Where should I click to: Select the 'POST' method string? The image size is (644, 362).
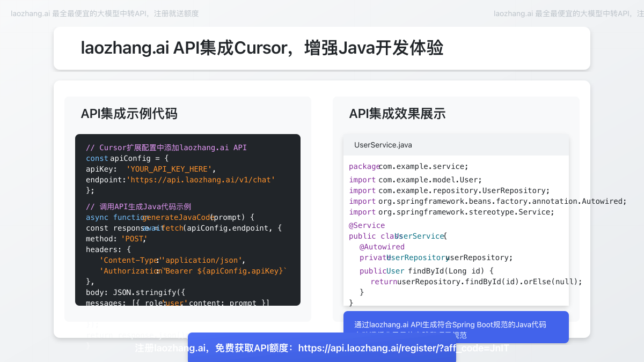click(x=134, y=239)
